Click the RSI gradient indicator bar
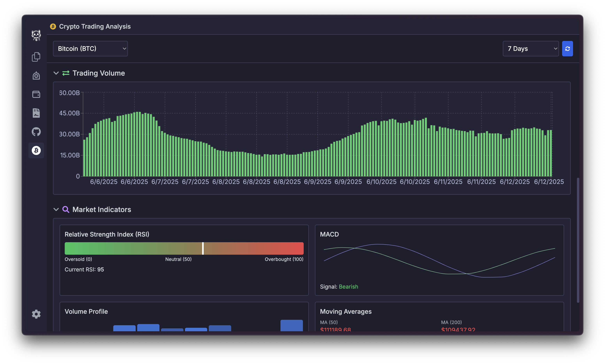The width and height of the screenshot is (605, 364). click(x=184, y=248)
